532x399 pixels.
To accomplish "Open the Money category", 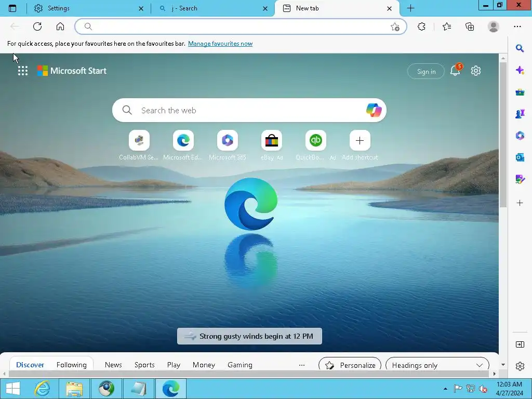I will pos(204,365).
